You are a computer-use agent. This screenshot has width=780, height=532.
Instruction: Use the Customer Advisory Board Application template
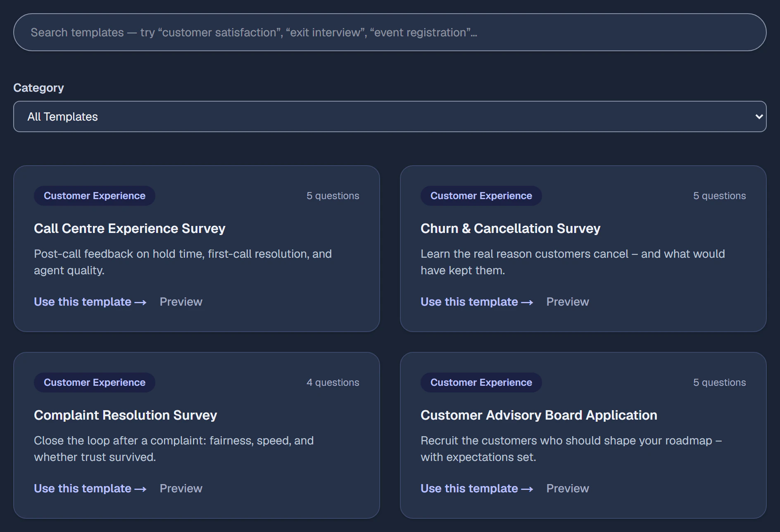(477, 489)
